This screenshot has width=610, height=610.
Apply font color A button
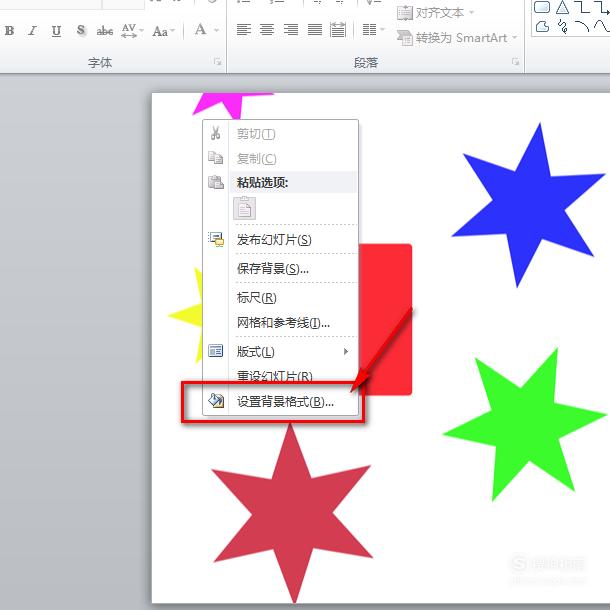point(200,30)
